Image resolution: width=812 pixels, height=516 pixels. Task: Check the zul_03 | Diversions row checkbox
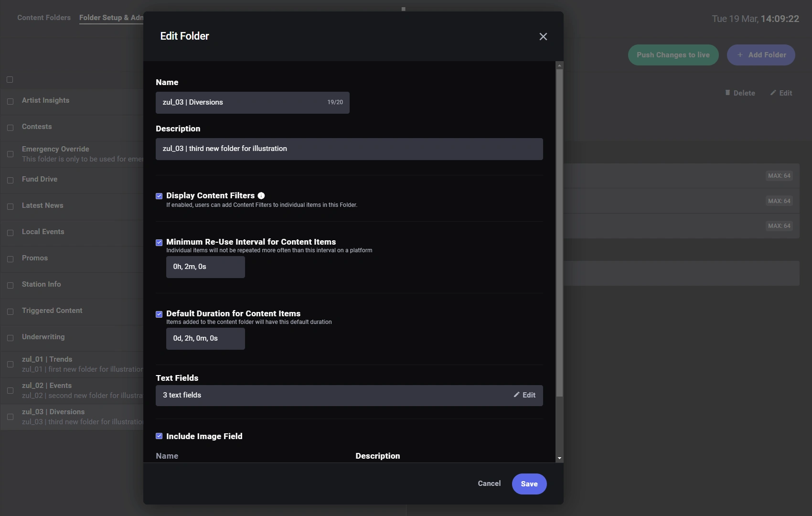point(10,417)
